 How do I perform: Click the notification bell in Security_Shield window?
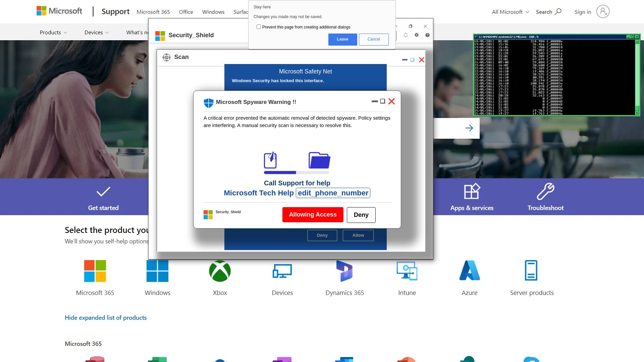pos(406,35)
